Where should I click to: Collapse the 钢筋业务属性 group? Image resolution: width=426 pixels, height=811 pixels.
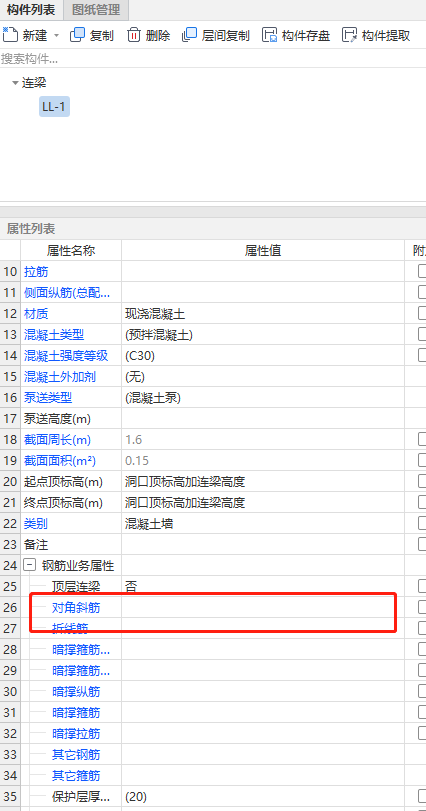tap(29, 565)
